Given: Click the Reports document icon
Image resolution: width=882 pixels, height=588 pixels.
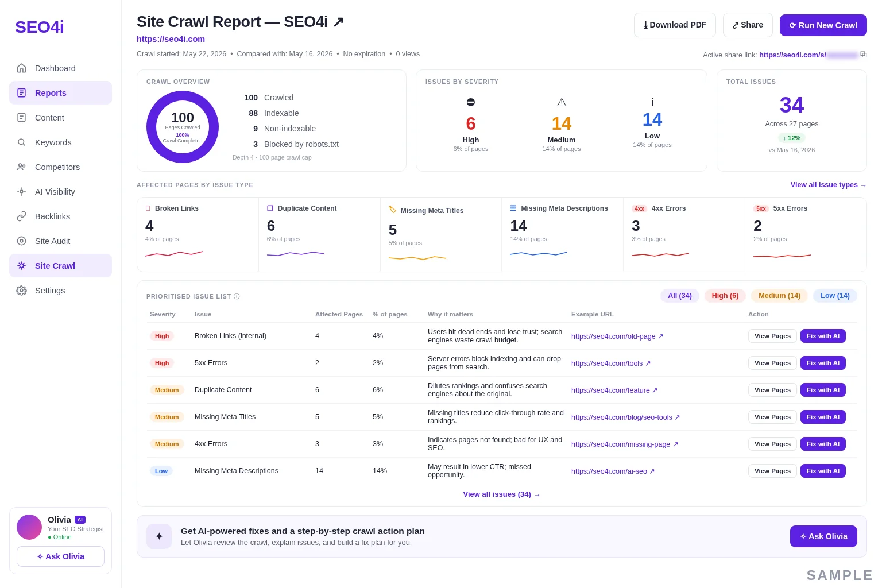Looking at the screenshot, I should (21, 93).
